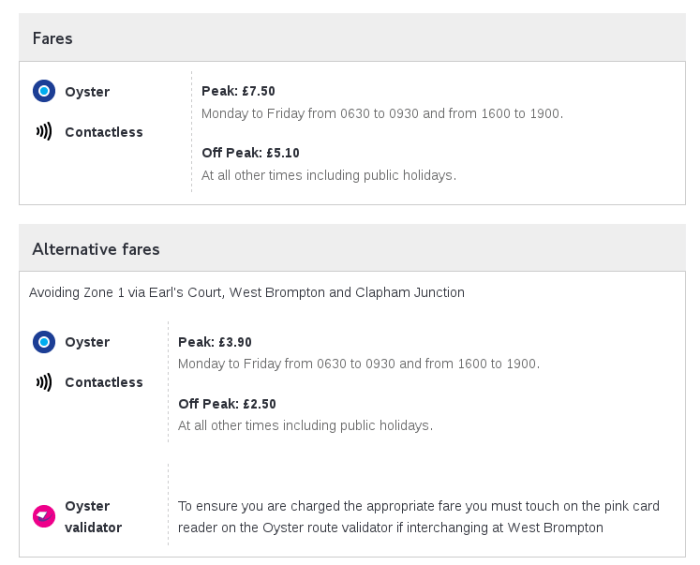Viewport: 700px width, 565px height.
Task: Click the Avoiding Zone 1 route description
Action: (247, 293)
